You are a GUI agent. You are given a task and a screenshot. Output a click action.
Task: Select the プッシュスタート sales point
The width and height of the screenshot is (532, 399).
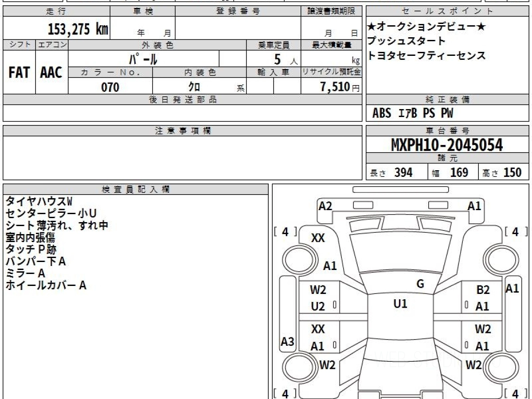(407, 41)
